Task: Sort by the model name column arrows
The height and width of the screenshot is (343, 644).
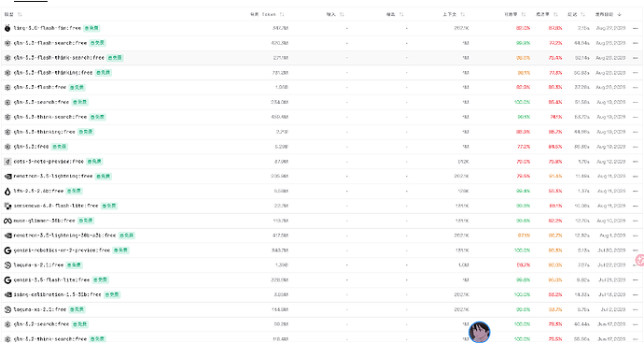Action: tap(20, 14)
